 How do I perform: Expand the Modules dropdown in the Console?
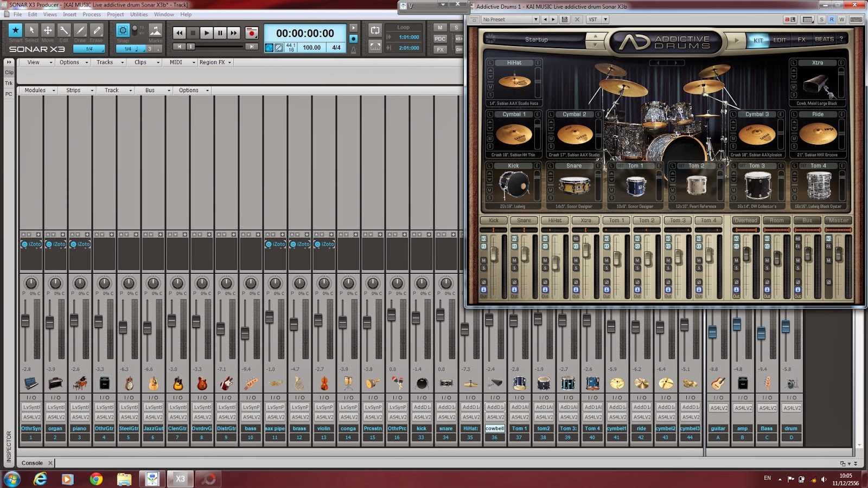pos(39,91)
